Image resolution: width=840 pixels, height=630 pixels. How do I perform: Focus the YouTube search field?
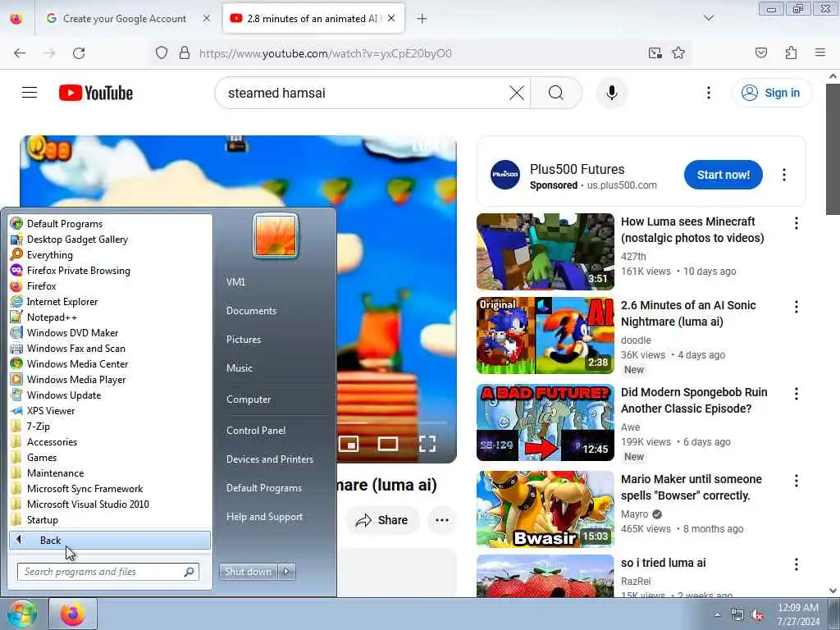[366, 93]
